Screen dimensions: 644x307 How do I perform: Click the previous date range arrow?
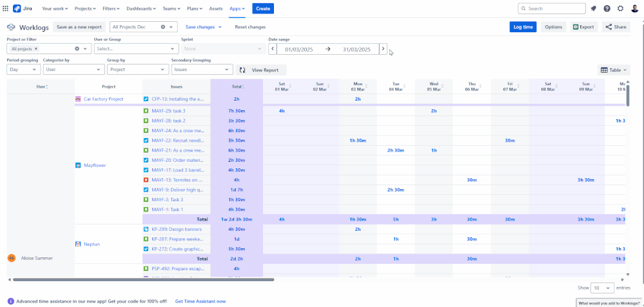coord(273,49)
